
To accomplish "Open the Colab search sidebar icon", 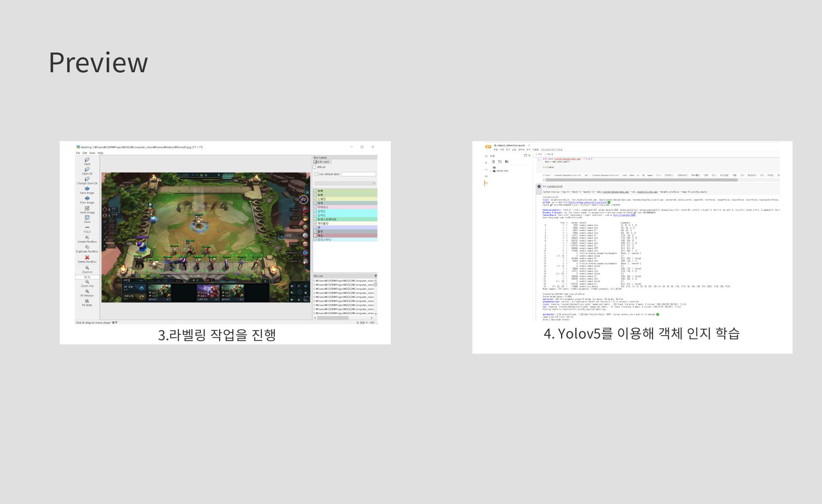I will 486,163.
